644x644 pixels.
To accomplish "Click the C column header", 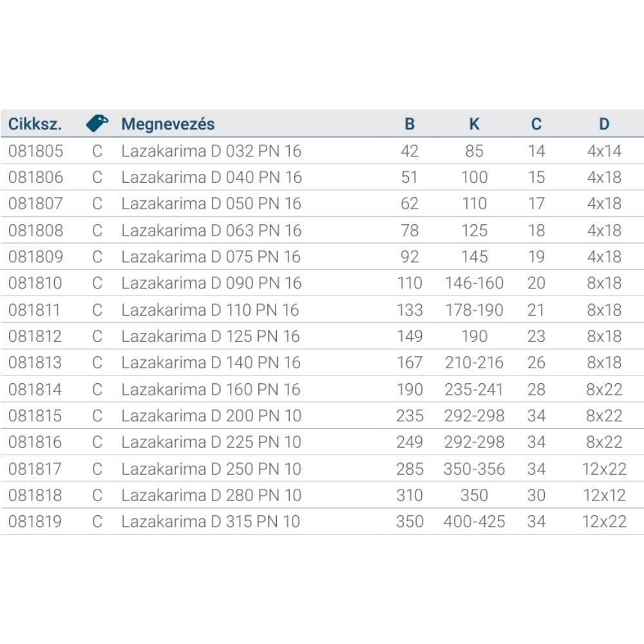I will tap(536, 124).
